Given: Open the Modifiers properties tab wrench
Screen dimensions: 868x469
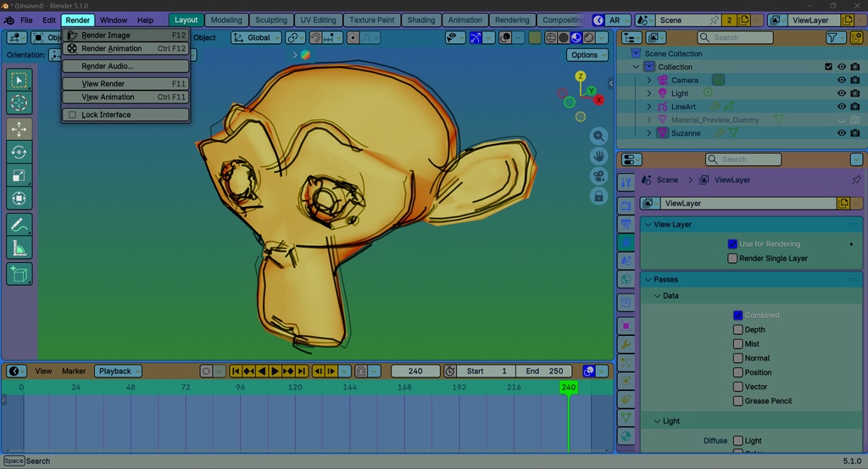Looking at the screenshot, I should pos(626,344).
